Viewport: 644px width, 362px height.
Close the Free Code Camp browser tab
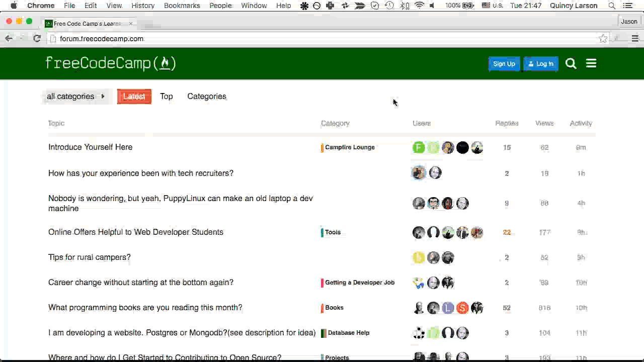131,24
